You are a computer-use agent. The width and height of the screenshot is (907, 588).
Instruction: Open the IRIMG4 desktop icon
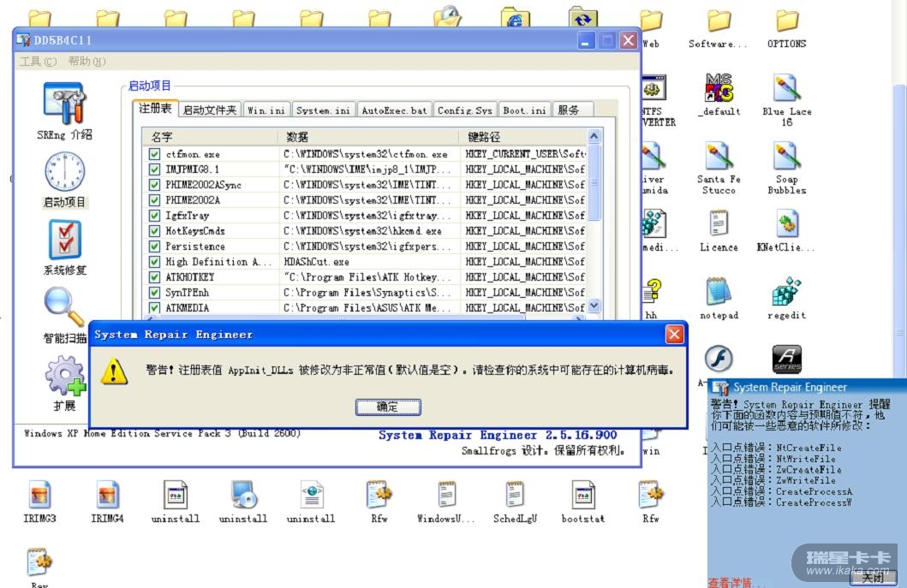click(x=107, y=496)
